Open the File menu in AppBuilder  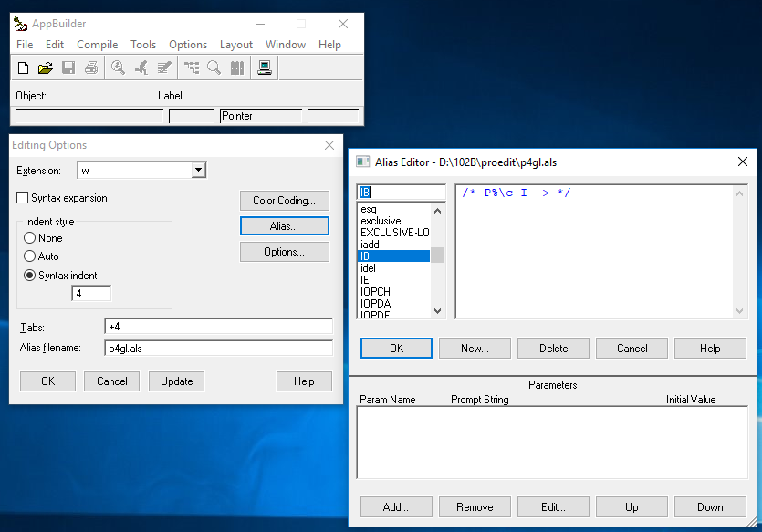(x=25, y=45)
